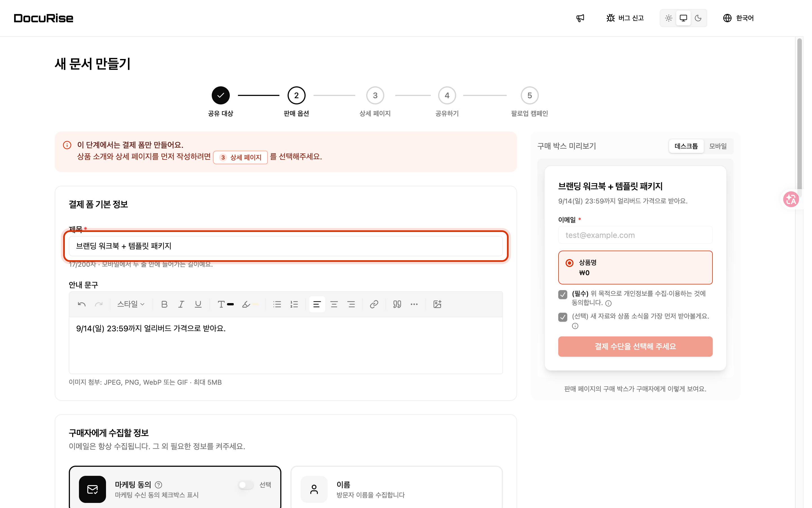Screen dimensions: 812x508
Task: Switch preview to 모바일
Action: [x=718, y=146]
